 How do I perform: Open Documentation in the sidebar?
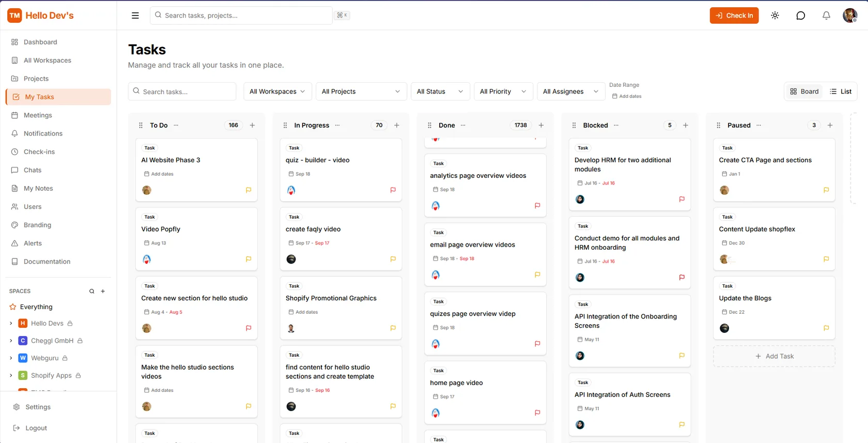(x=58, y=262)
